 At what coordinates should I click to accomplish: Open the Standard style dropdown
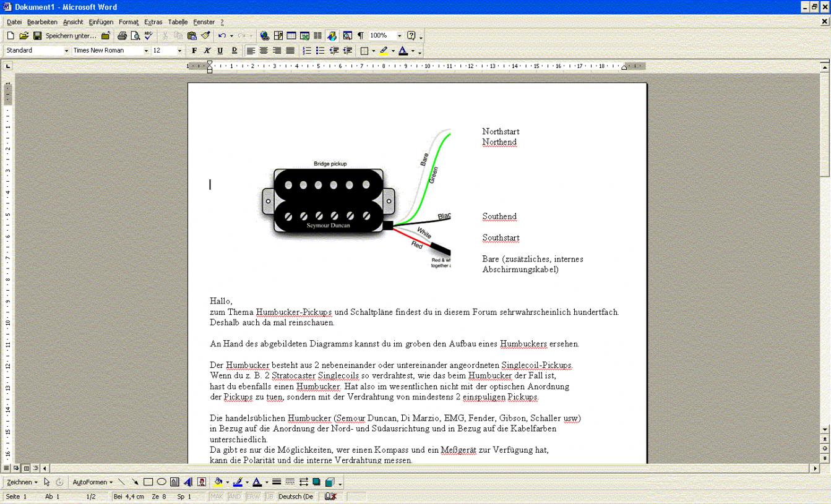click(66, 51)
